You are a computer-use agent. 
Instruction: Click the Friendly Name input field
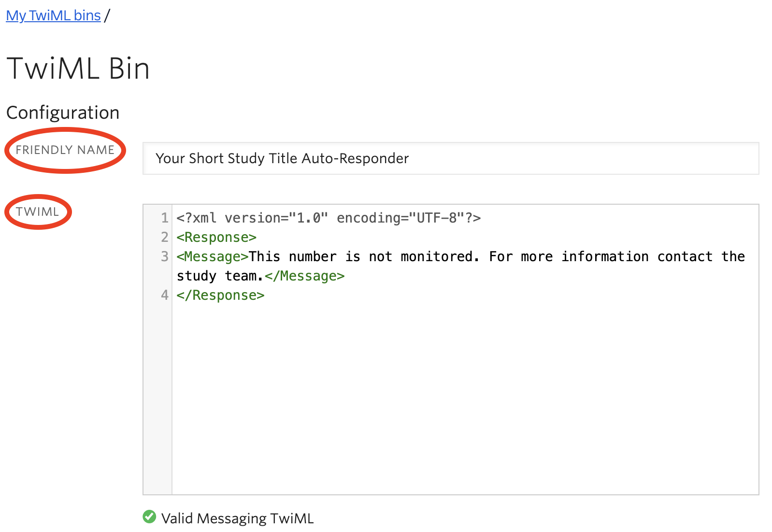click(451, 158)
